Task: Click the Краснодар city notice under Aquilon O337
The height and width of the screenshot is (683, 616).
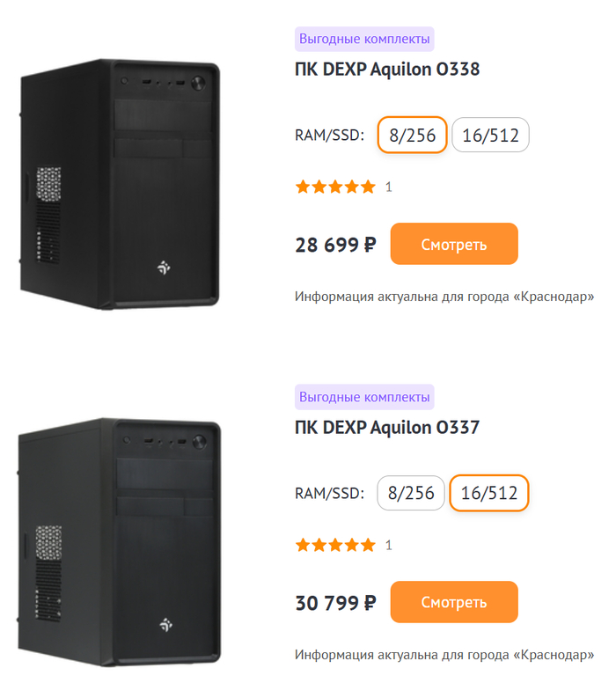Action: point(444,655)
